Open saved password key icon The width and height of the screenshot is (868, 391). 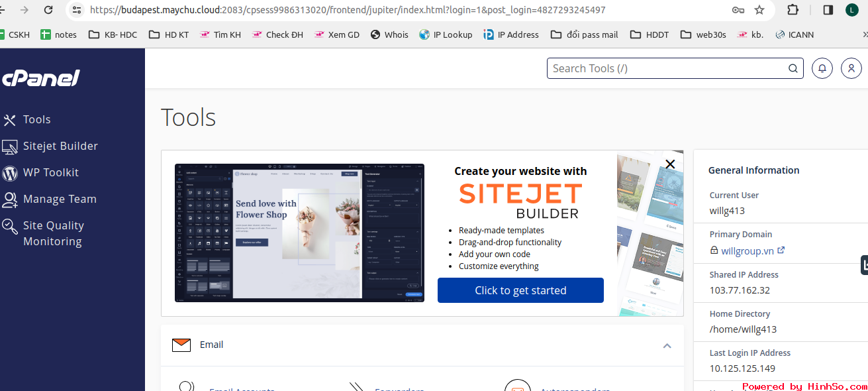(x=738, y=10)
